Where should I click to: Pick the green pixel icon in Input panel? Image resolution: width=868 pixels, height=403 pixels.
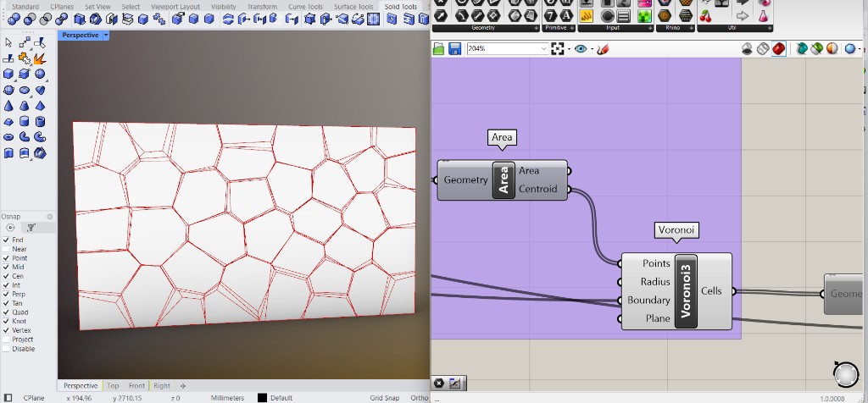point(644,16)
